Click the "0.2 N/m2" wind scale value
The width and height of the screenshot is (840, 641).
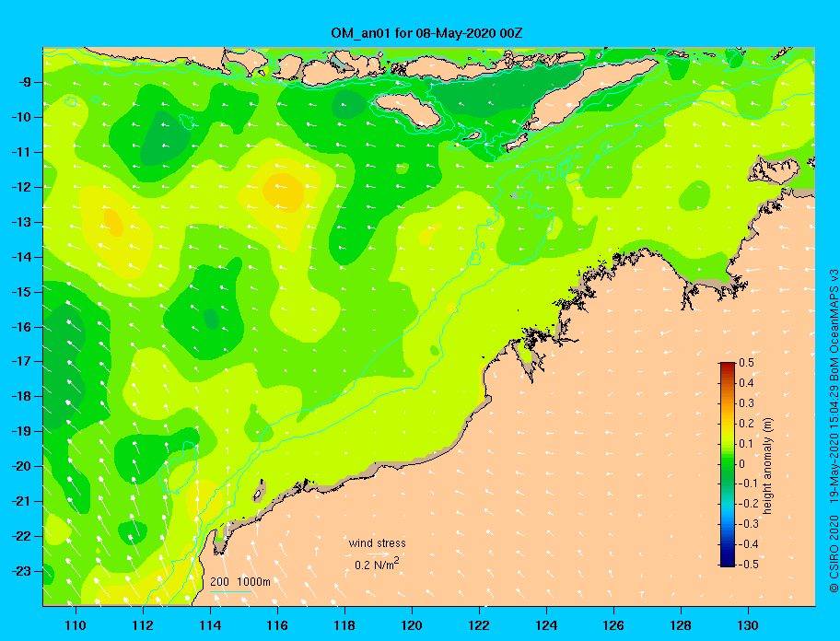[x=377, y=565]
